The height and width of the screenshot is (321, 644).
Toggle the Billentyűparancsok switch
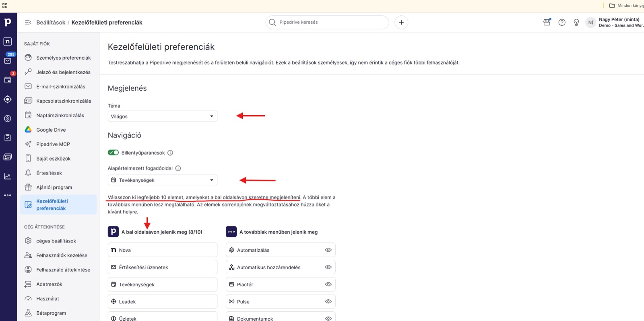pos(113,153)
